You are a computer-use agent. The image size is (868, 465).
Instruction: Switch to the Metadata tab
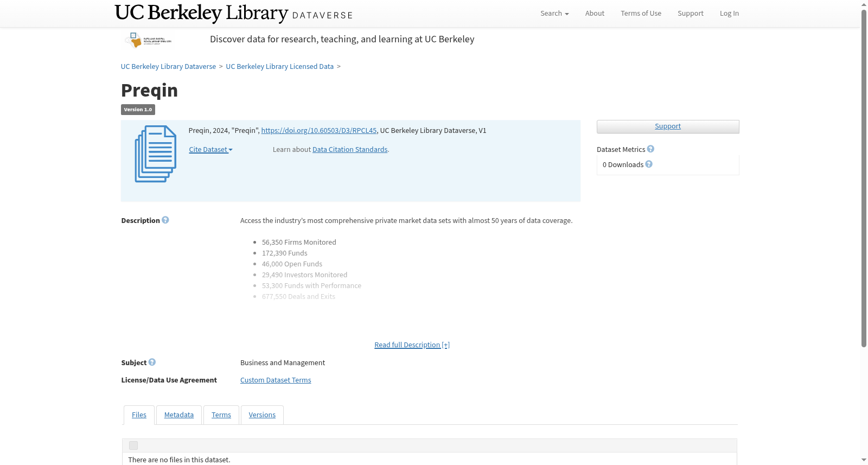click(179, 415)
